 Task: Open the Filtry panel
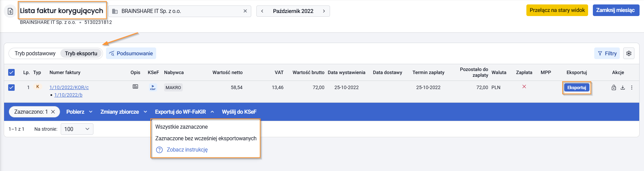(x=607, y=53)
